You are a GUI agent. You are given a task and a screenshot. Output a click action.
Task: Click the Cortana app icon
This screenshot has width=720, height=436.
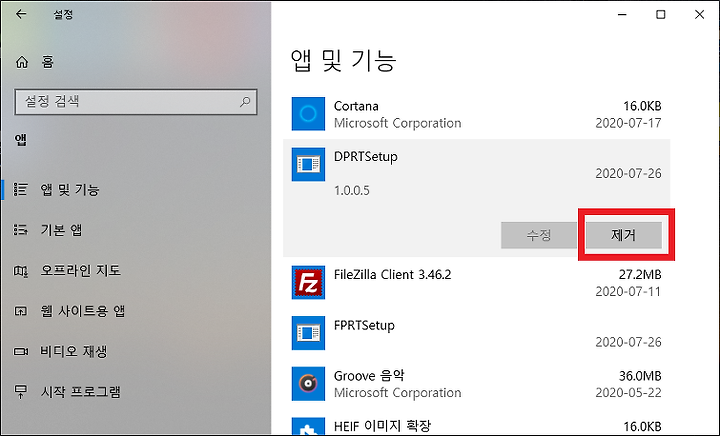point(308,113)
